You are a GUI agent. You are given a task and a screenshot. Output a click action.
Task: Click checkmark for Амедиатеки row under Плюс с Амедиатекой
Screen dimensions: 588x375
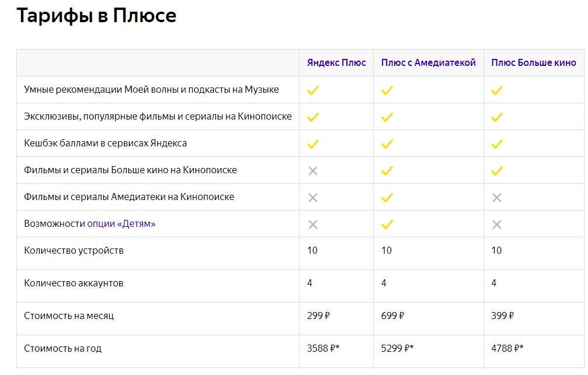[387, 198]
